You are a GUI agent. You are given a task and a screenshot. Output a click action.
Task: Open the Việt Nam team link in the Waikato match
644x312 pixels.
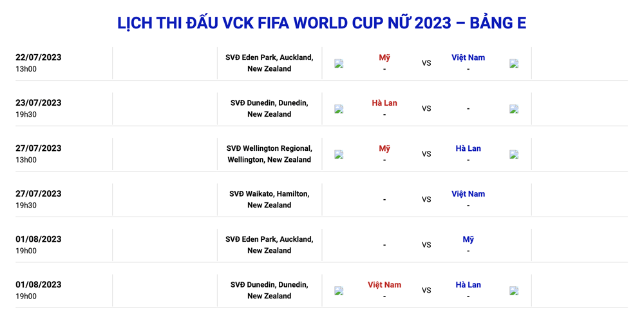pyautogui.click(x=468, y=194)
